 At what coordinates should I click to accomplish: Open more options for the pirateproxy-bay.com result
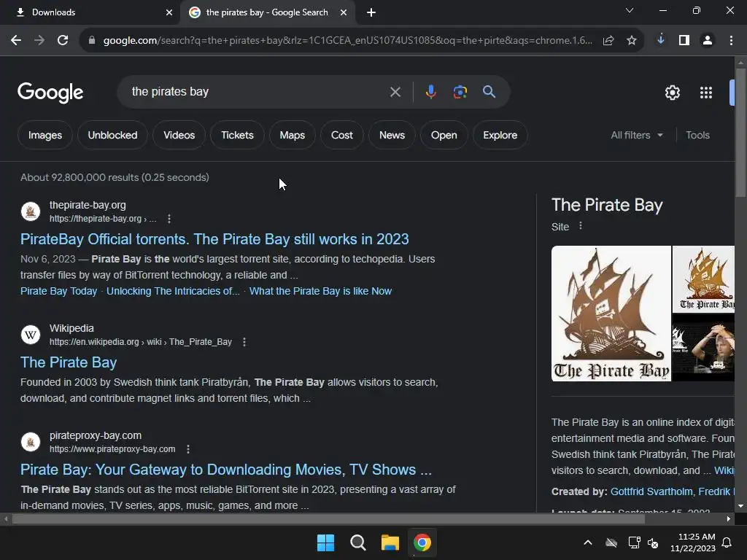point(188,449)
